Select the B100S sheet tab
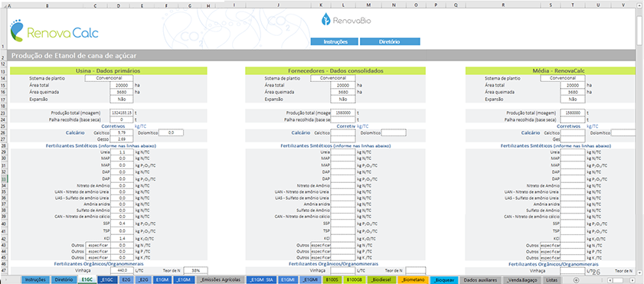This screenshot has height=284, width=644. coord(332,280)
